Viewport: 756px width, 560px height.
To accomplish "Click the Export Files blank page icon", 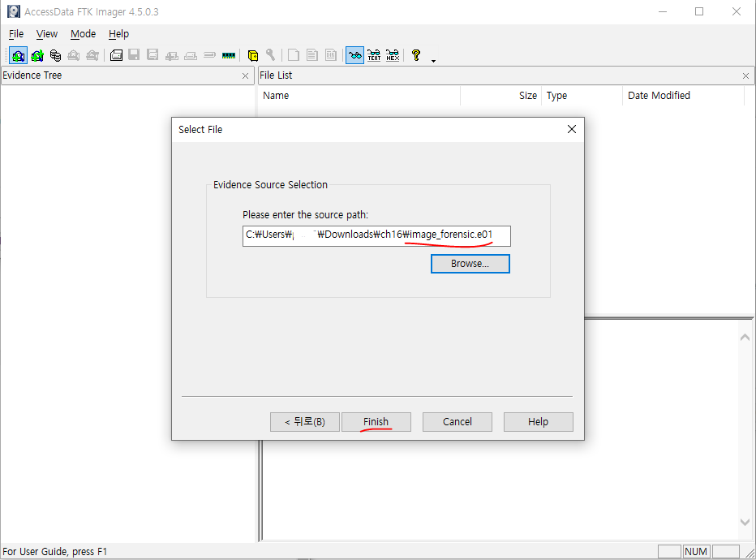I will tap(293, 55).
